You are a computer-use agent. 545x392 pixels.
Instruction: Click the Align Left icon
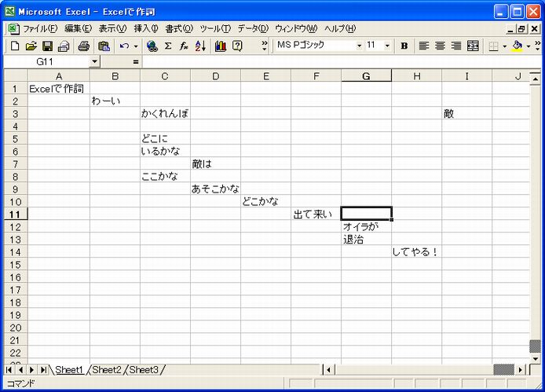pos(424,46)
